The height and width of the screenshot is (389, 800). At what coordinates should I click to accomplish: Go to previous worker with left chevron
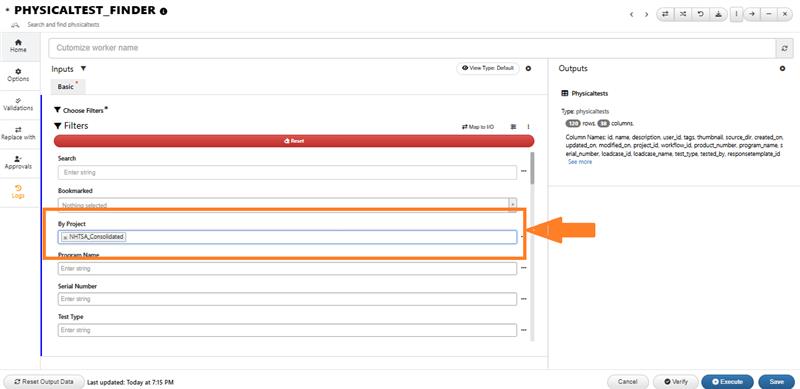click(631, 14)
